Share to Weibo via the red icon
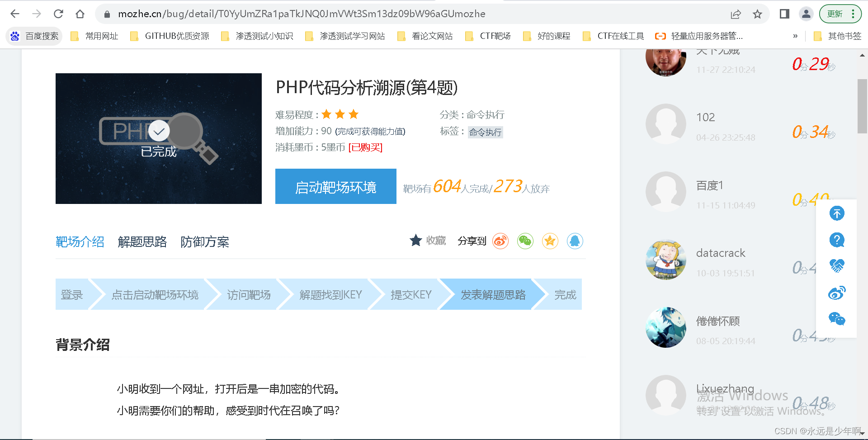Screen dimensions: 868x440 (500, 241)
